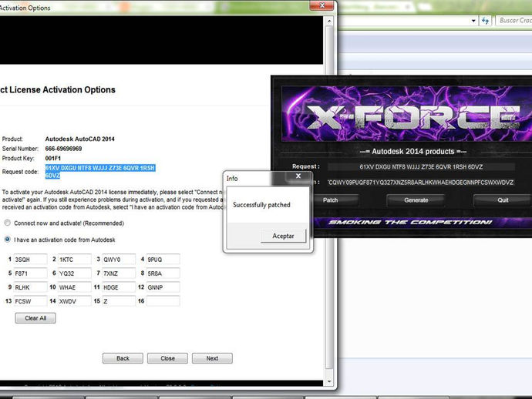This screenshot has width=532, height=399.
Task: Click the serial number 666-69696969
Action: [x=63, y=149]
